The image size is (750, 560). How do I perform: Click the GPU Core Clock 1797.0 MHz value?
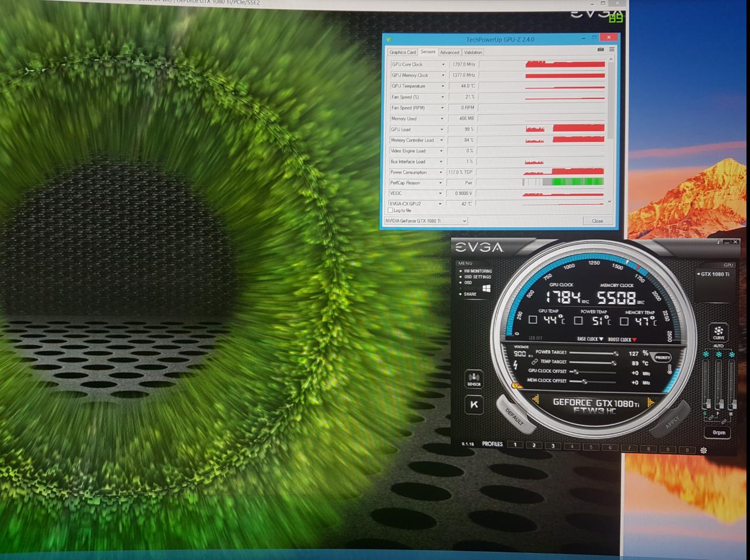463,64
